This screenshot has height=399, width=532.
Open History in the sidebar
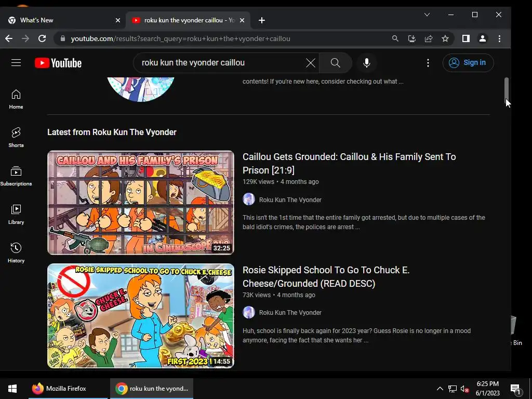16,253
